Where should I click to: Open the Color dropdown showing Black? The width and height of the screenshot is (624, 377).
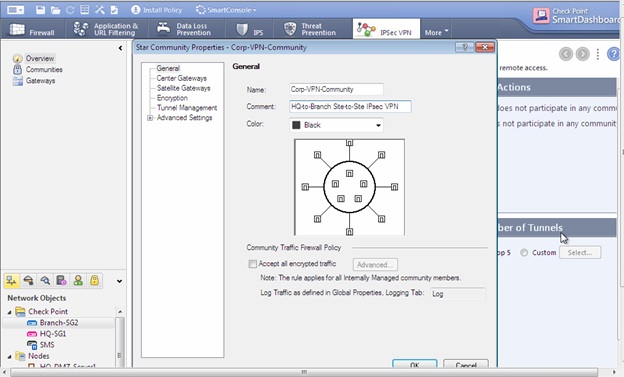[x=336, y=125]
